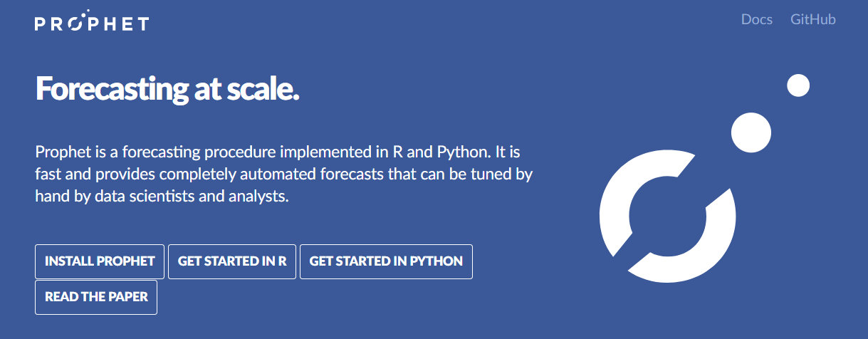Open the Docs navigation link
The height and width of the screenshot is (339, 868).
[x=756, y=19]
